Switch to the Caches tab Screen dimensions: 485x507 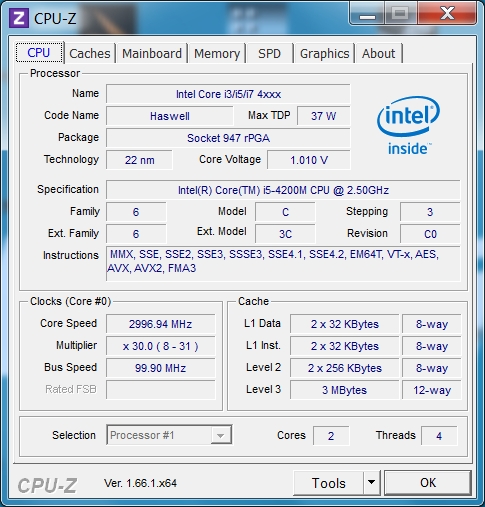pos(90,53)
